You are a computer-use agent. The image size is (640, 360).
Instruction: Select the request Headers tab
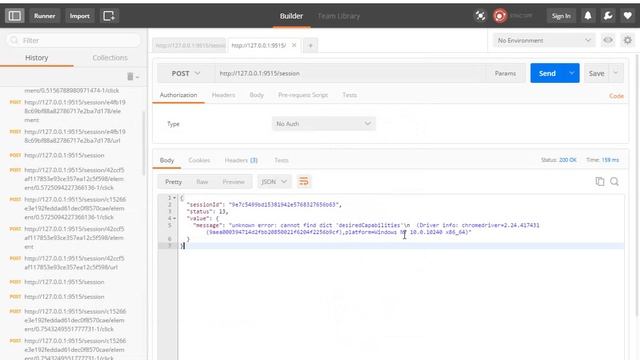pos(223,95)
